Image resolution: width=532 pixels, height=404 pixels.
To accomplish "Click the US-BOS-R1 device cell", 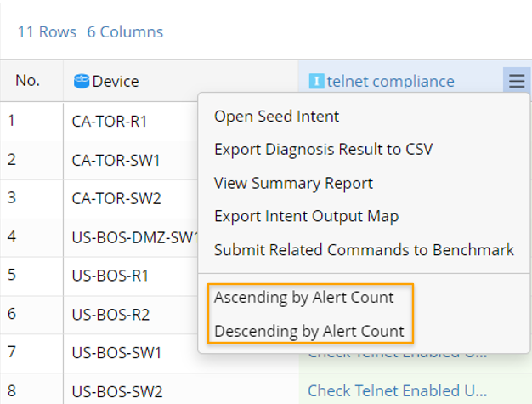I will [x=110, y=276].
